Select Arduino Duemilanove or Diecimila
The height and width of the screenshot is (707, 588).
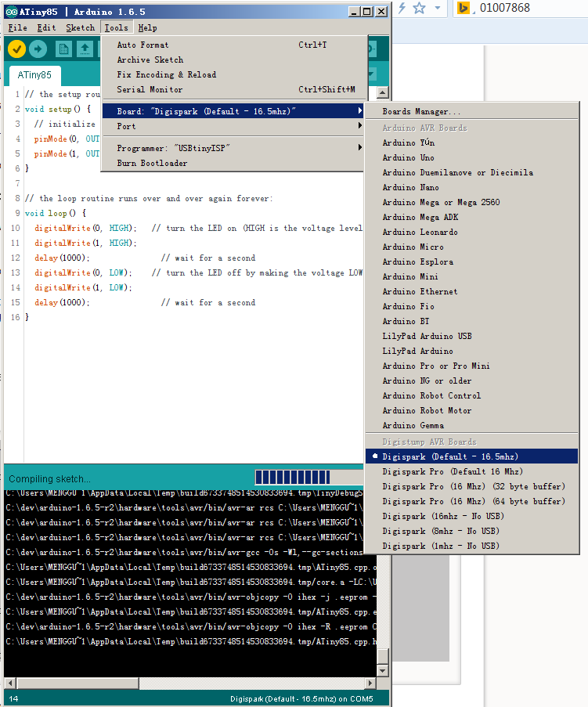tap(471, 172)
